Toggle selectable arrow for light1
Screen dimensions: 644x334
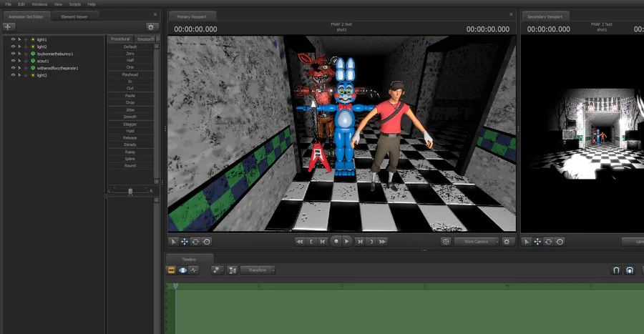click(19, 39)
